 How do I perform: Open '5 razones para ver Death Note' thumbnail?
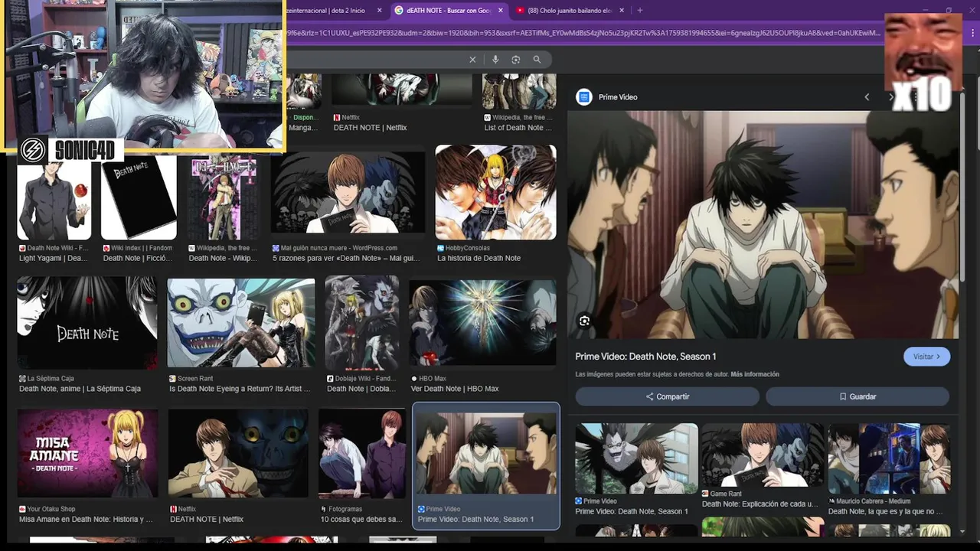[348, 192]
